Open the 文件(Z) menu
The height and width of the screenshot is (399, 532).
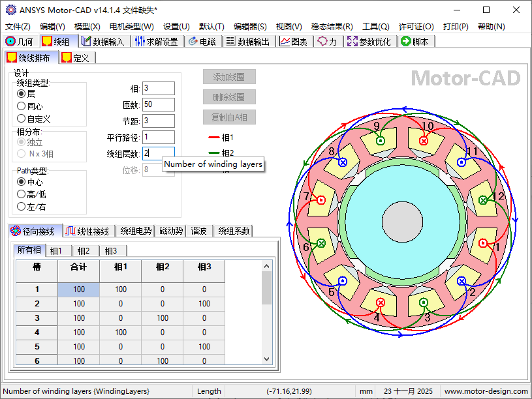(18, 27)
